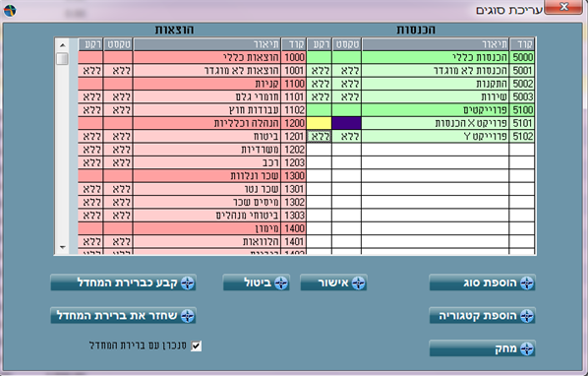The image size is (588, 376).
Task: Click the cross icon on מחק button
Action: [x=526, y=349]
